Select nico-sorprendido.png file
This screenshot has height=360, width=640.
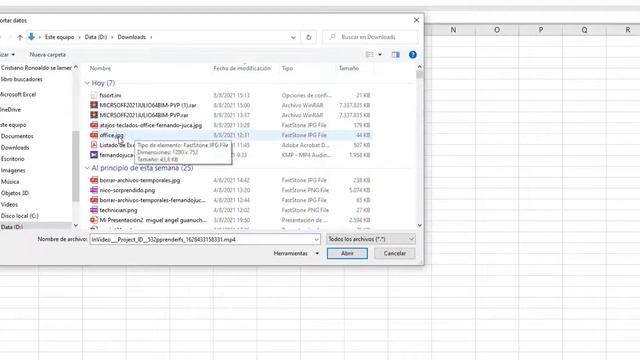[127, 190]
